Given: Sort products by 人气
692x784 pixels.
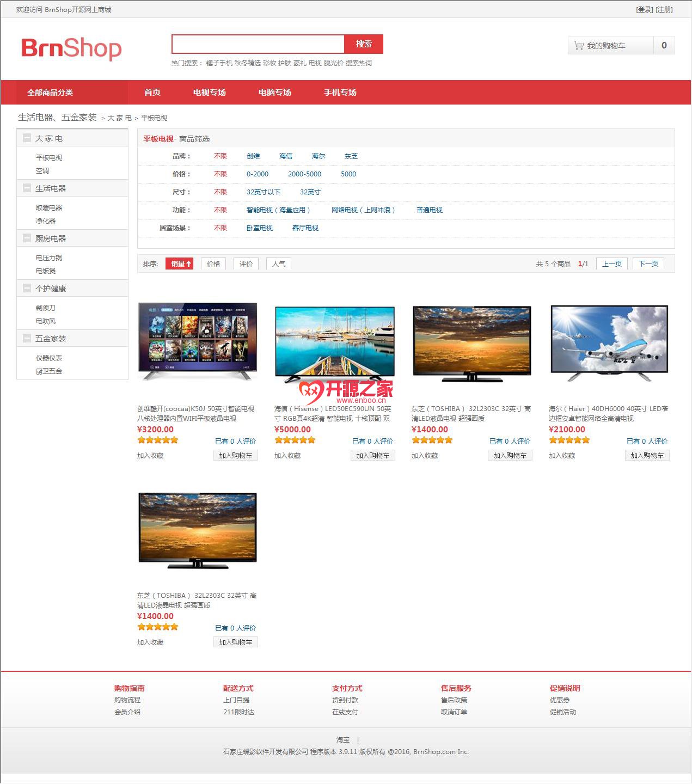Looking at the screenshot, I should (279, 264).
